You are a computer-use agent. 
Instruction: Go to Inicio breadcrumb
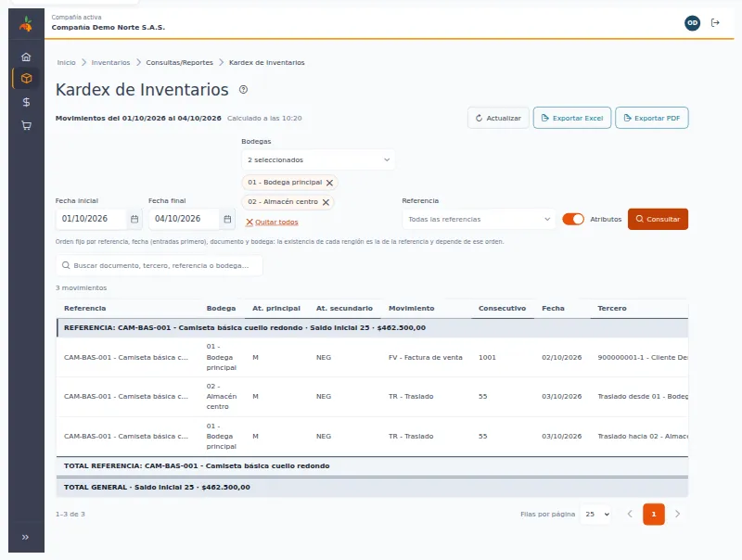66,62
